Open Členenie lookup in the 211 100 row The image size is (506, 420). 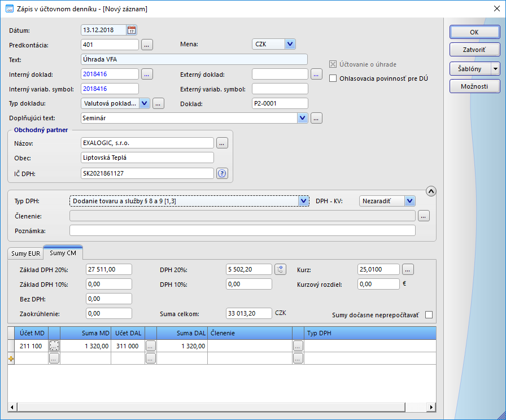pos(298,346)
